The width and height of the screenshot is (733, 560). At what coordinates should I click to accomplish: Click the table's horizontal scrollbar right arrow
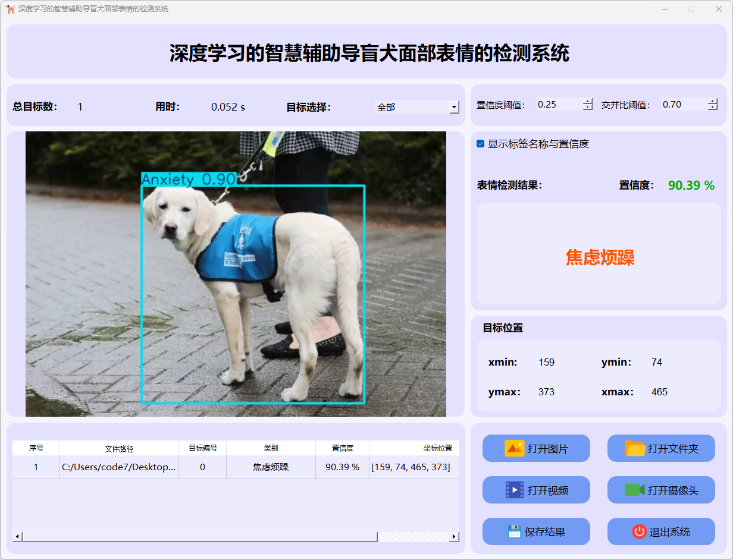point(454,537)
